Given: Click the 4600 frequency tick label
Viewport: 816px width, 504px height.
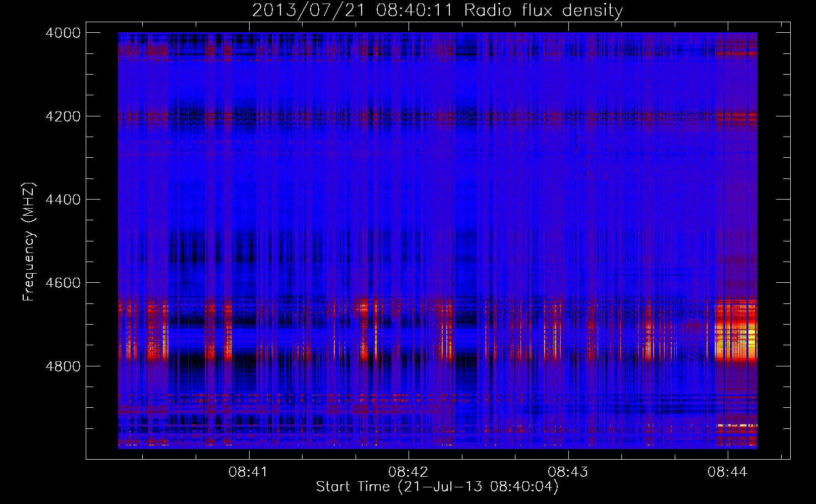Looking at the screenshot, I should click(63, 283).
